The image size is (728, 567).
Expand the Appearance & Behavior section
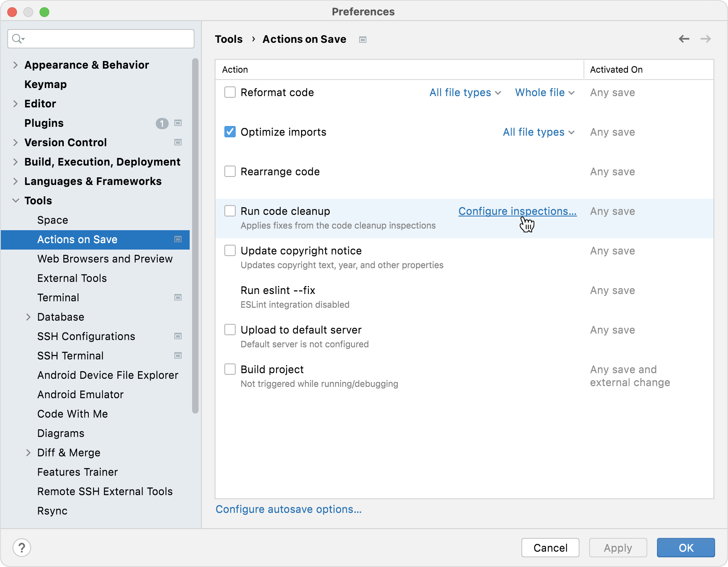pos(15,65)
